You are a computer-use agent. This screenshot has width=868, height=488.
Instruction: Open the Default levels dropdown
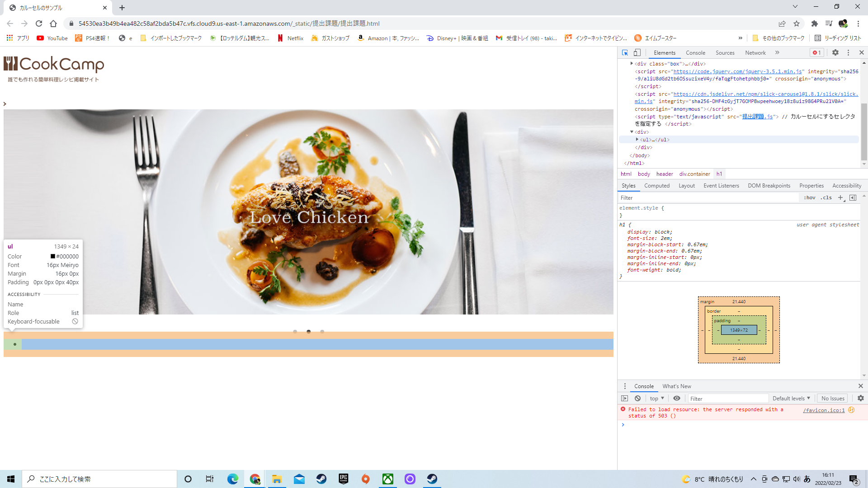(791, 399)
